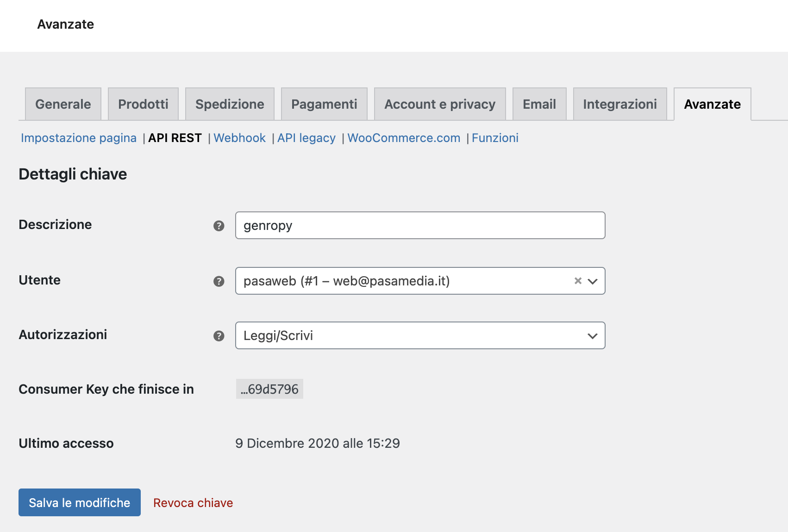
Task: Click the WooCommerce.com section link
Action: tap(404, 138)
